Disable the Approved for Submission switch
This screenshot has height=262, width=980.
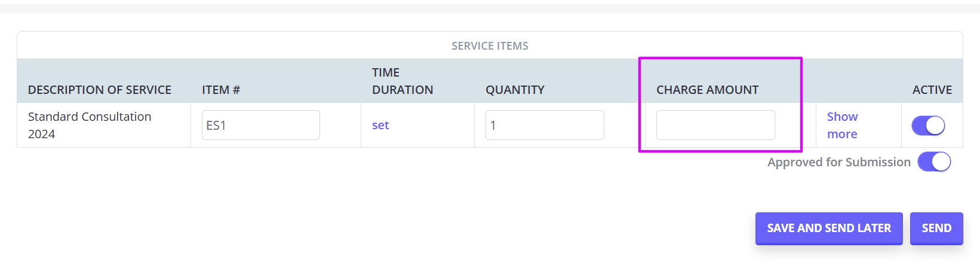click(x=934, y=162)
